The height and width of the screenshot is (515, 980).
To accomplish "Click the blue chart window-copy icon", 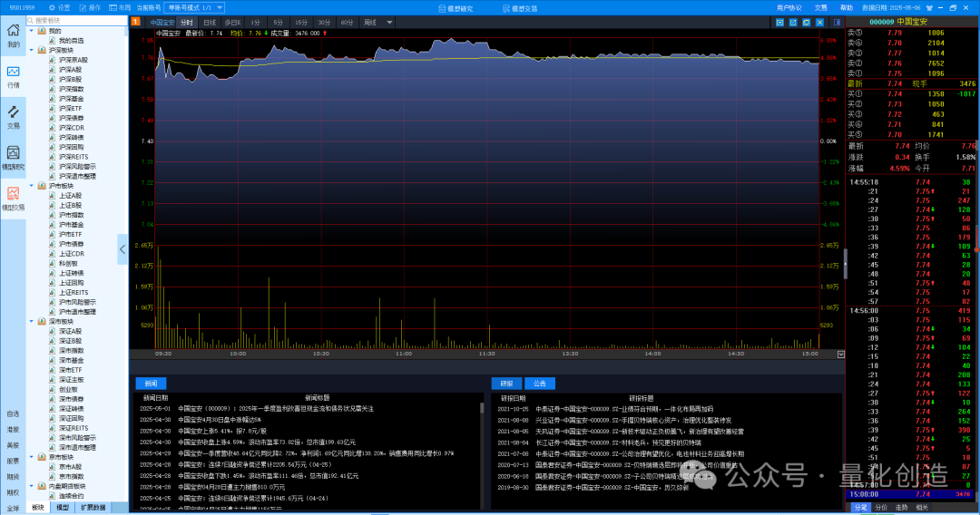I will (x=807, y=22).
